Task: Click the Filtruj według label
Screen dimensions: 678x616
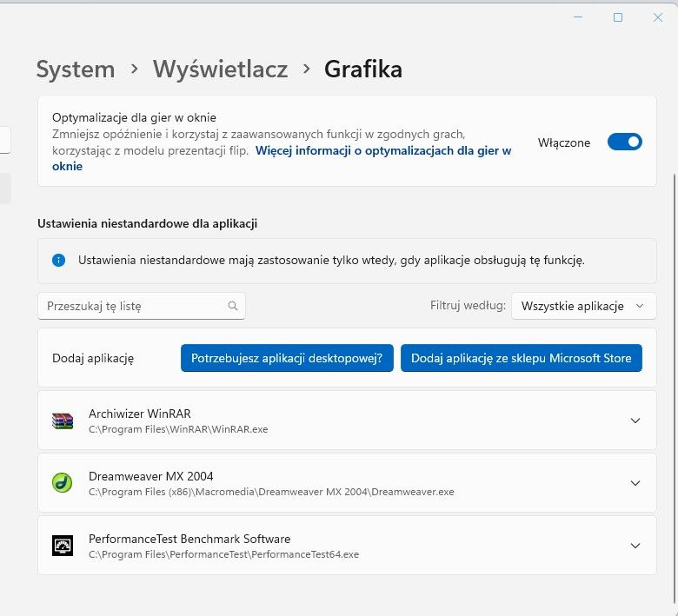Action: tap(468, 306)
